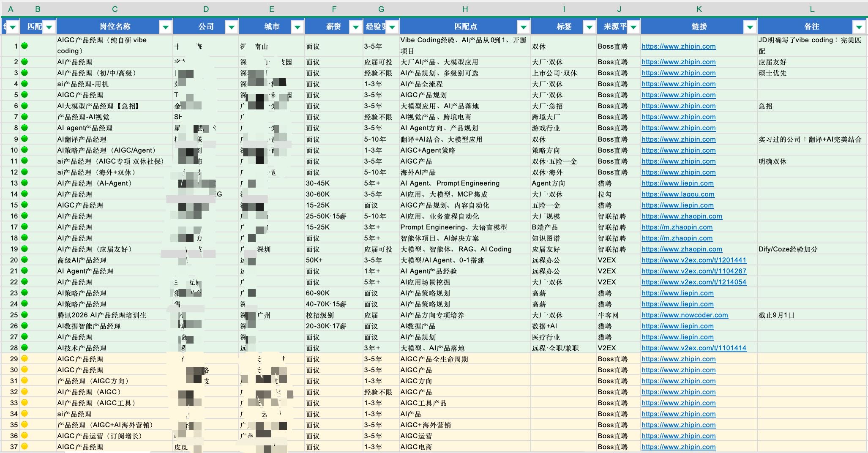Expand the 经验 column filter arrow

392,27
